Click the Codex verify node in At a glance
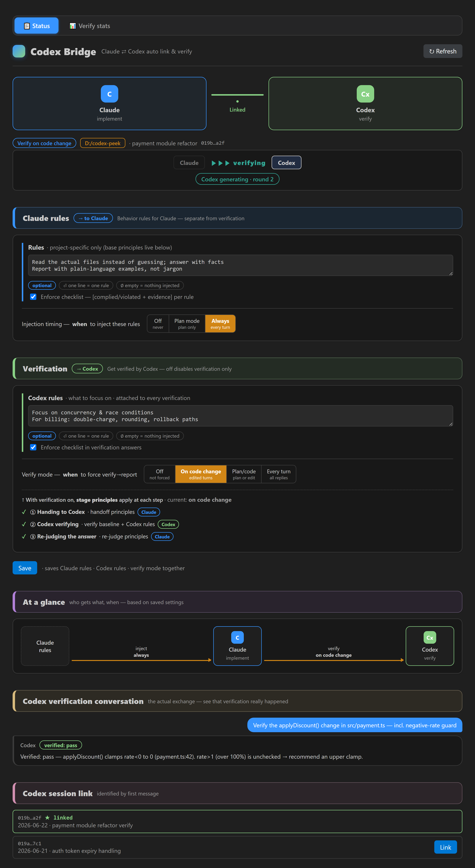The image size is (475, 868). [x=430, y=646]
